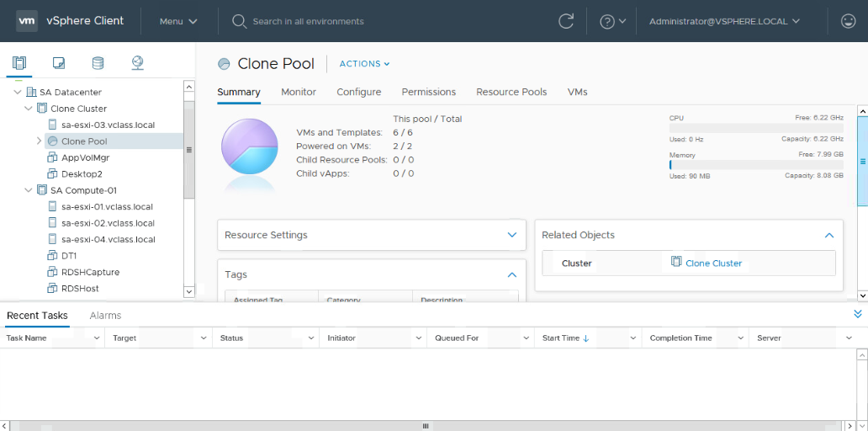Click inventory tree scrollbar up arrow

coord(188,87)
